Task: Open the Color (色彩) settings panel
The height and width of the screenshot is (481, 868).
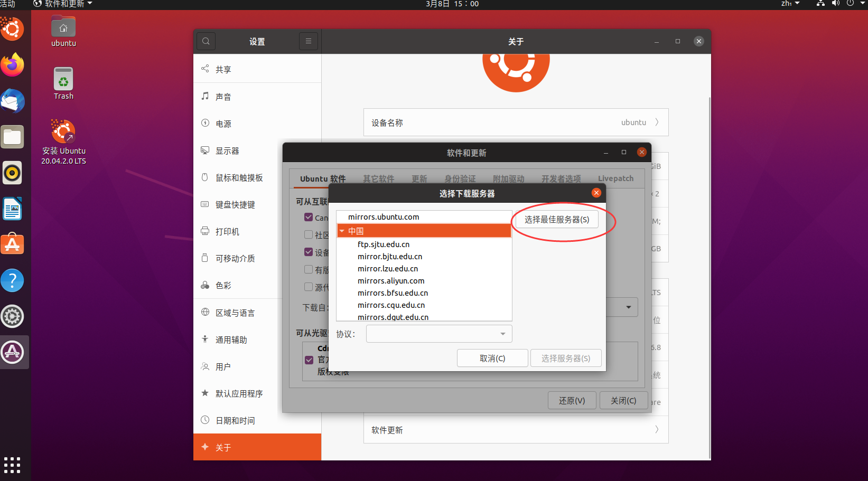Action: [x=238, y=285]
